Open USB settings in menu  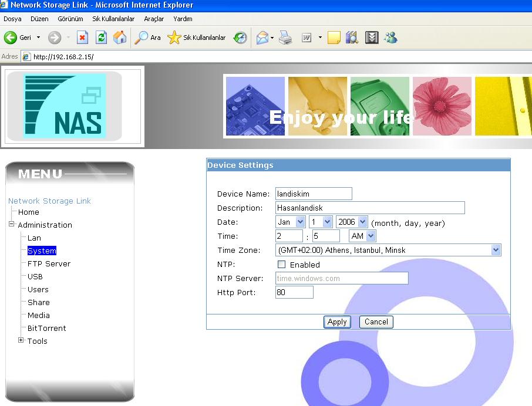coord(35,276)
